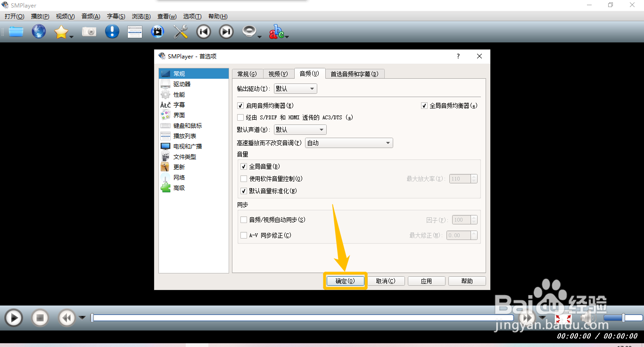Enable the 音频/视频自动同步 checkbox
This screenshot has height=347, width=644.
(244, 220)
